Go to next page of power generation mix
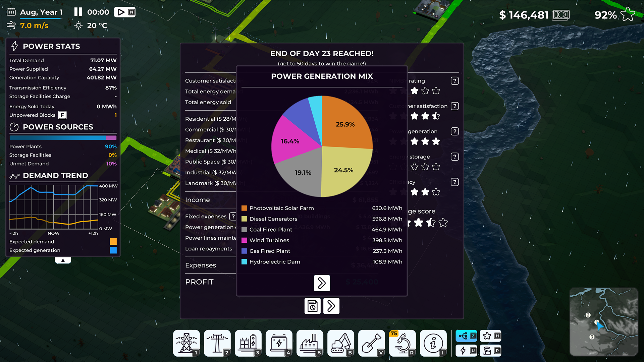This screenshot has height=362, width=644. pyautogui.click(x=322, y=283)
